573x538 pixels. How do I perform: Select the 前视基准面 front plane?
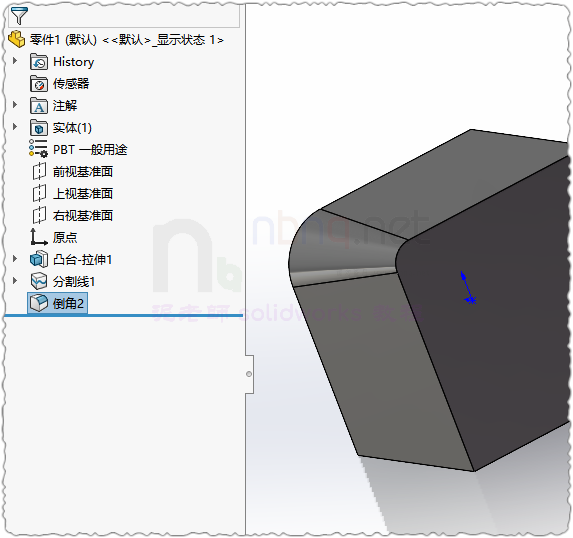(73, 171)
